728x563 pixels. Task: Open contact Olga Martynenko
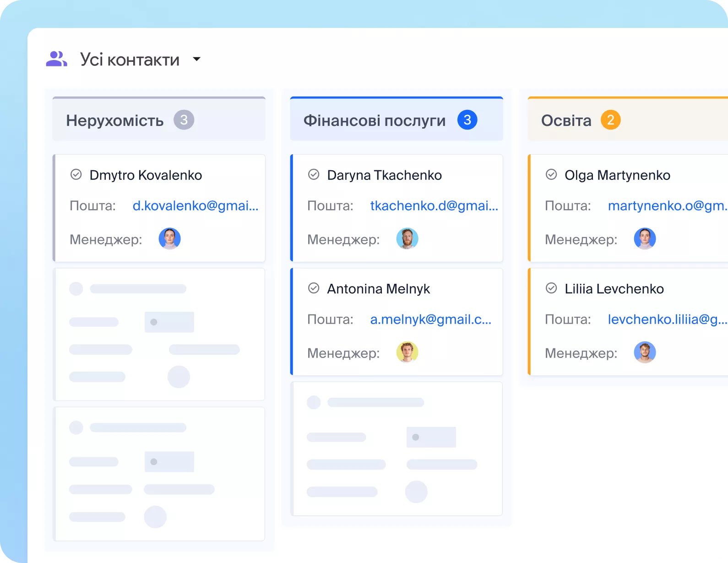(617, 175)
